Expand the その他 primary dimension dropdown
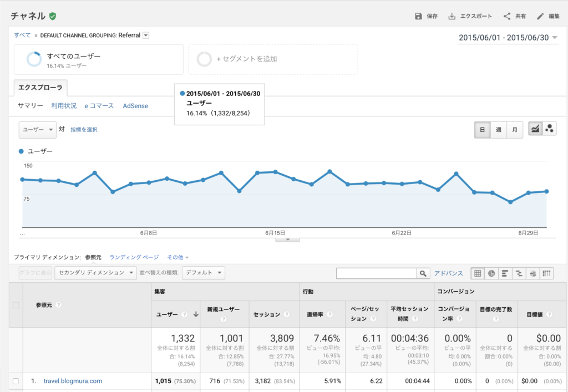Image resolution: width=568 pixels, height=392 pixels. pyautogui.click(x=178, y=257)
